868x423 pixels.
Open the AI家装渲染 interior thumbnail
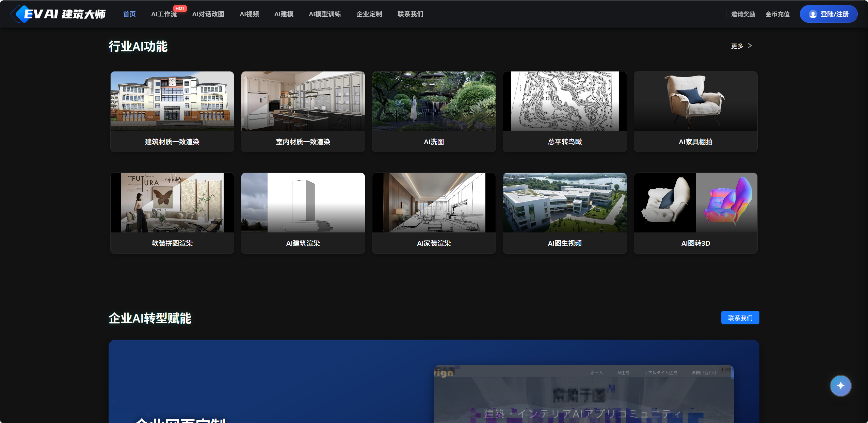tap(434, 202)
